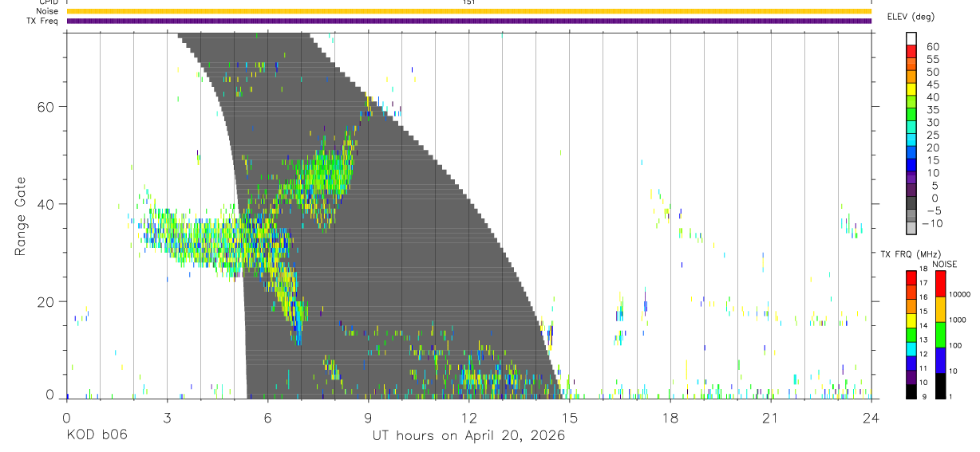The width and height of the screenshot is (980, 452).
Task: Click the x-axis tick label 3
Action: coord(167,417)
